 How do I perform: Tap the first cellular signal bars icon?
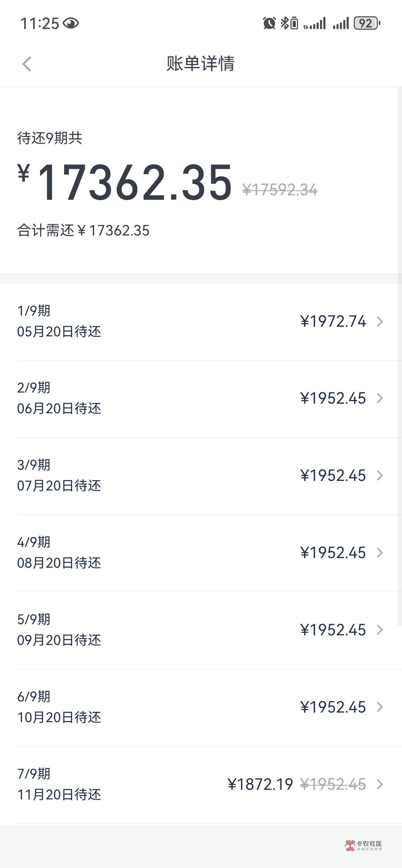coord(314,24)
